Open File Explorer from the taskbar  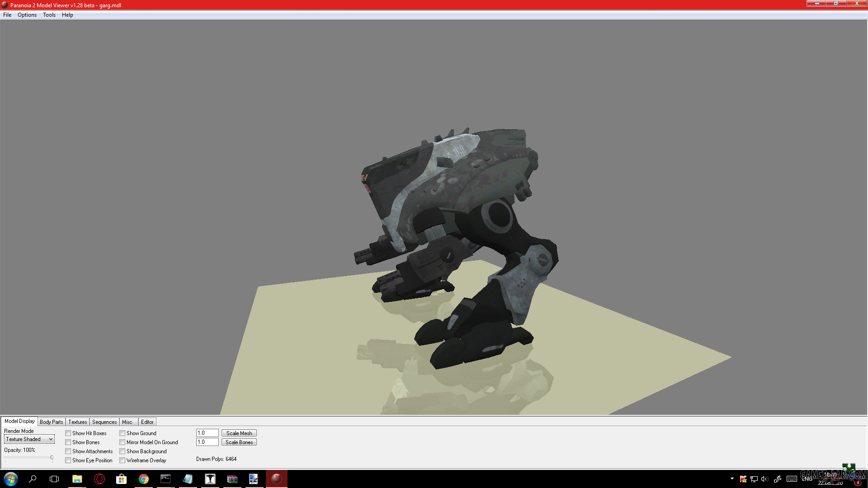pyautogui.click(x=77, y=479)
